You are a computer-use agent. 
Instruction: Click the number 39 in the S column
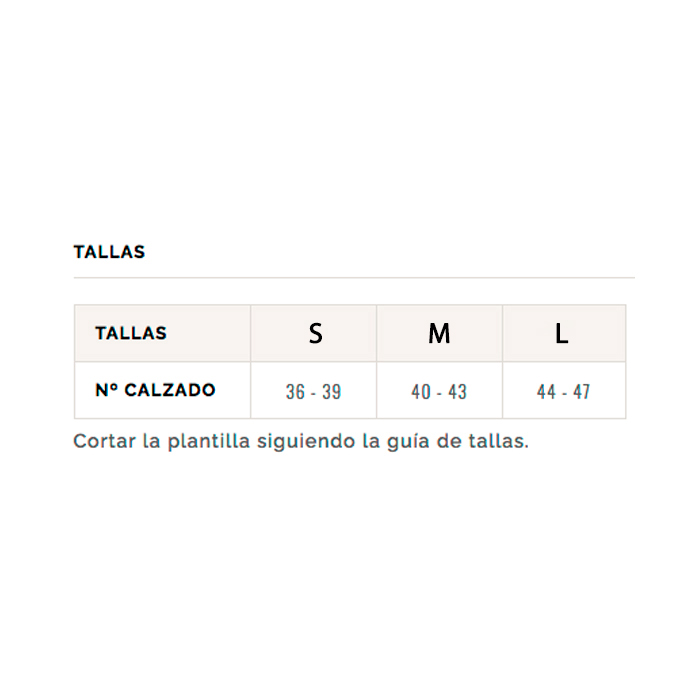331,392
